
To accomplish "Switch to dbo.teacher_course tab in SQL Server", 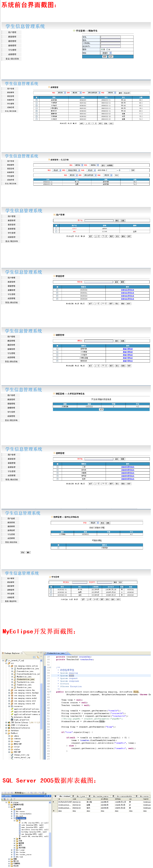I will click(x=98, y=796).
